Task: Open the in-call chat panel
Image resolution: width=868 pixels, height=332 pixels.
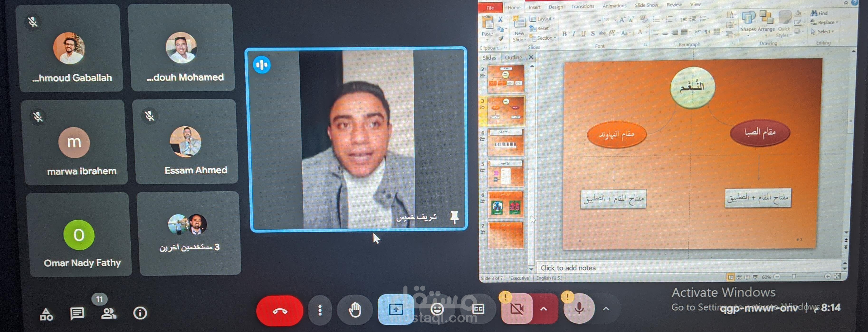Action: 77,314
